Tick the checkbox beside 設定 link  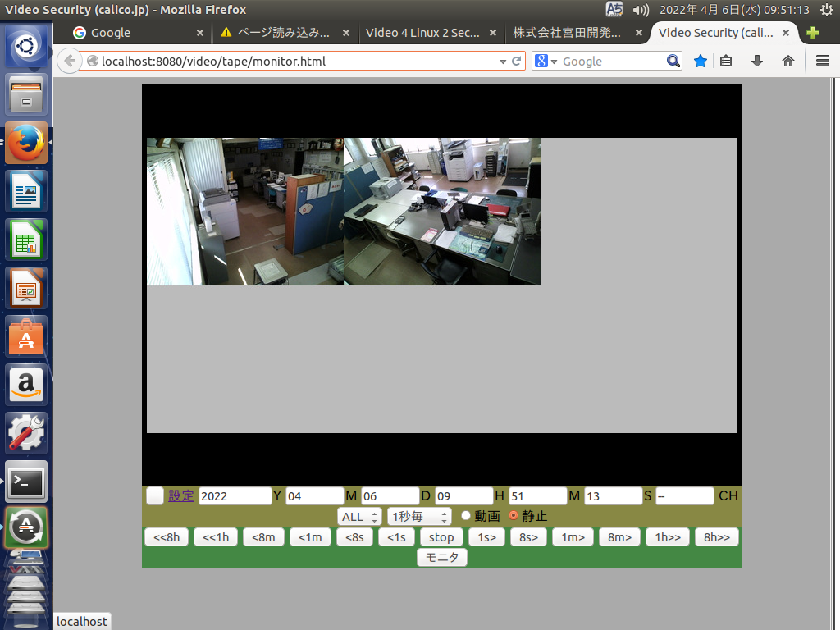[x=154, y=495]
